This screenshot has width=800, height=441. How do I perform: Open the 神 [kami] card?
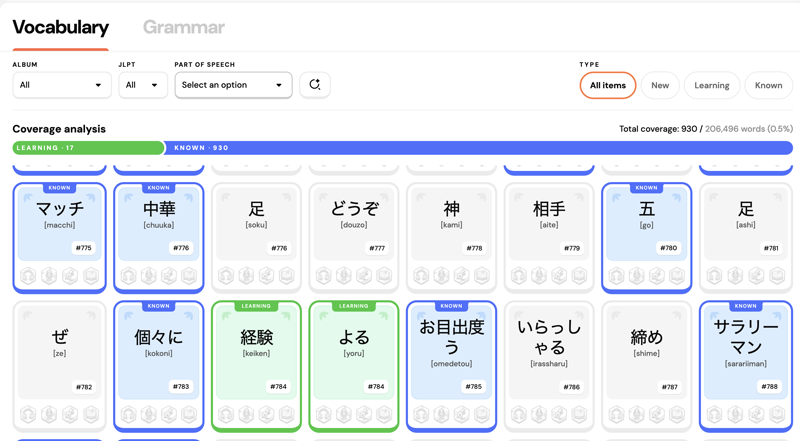tap(452, 238)
